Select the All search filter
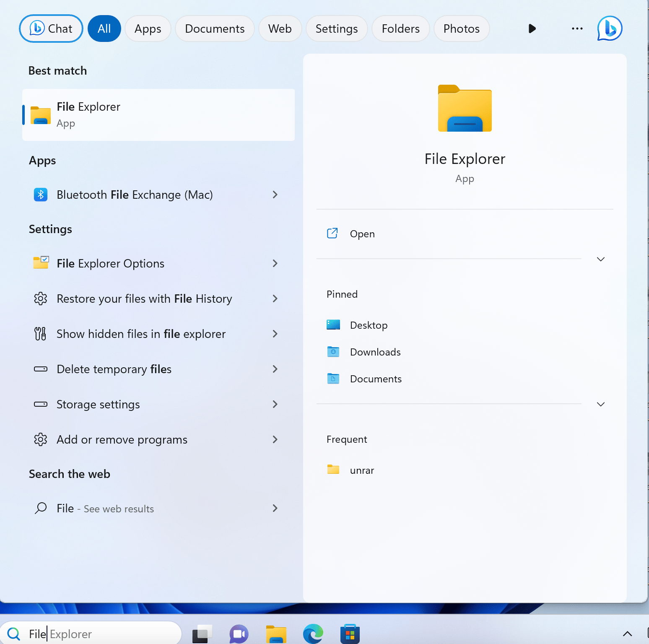This screenshot has width=649, height=644. [104, 28]
